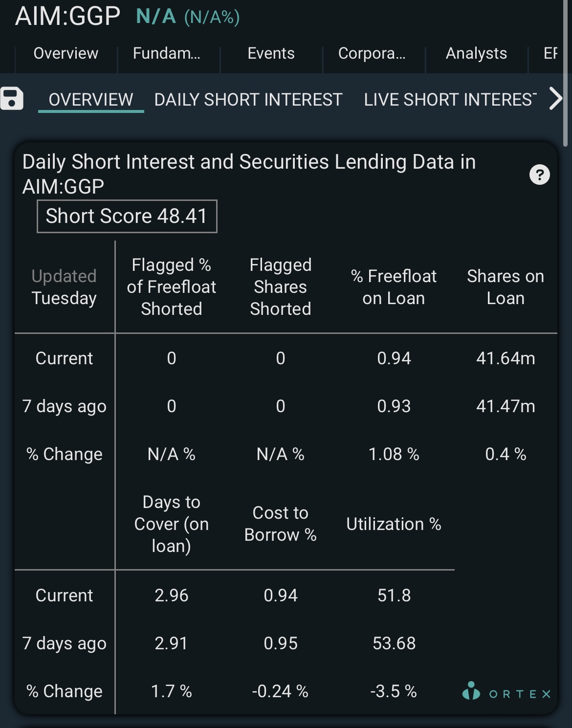Click the page scrollbar on right edge

pos(566,73)
